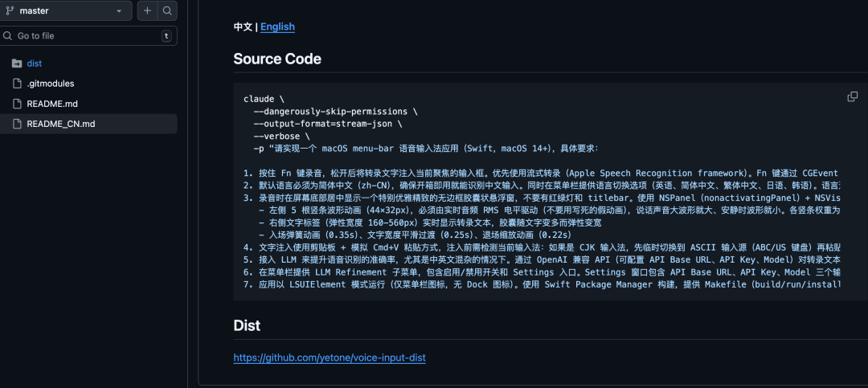
Task: Copy the code block with copy icon
Action: pyautogui.click(x=853, y=97)
